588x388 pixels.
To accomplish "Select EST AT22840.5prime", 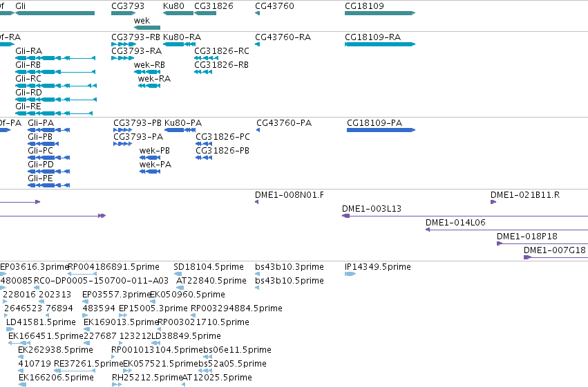I will coord(180,288).
